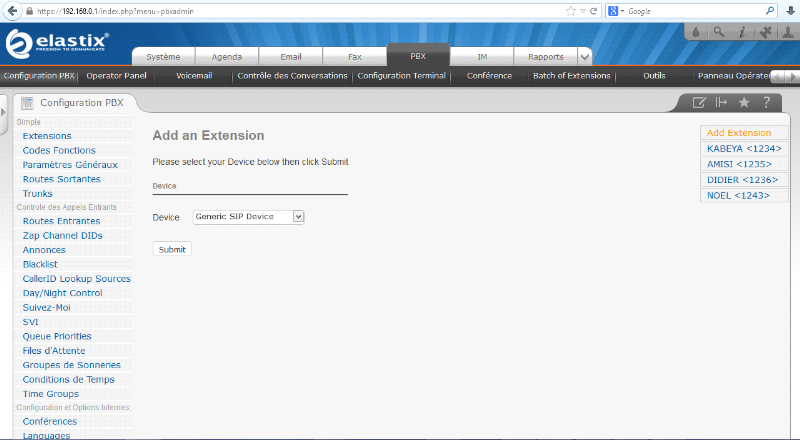Click the Elastix logo
The height and width of the screenshot is (440, 800).
57,43
